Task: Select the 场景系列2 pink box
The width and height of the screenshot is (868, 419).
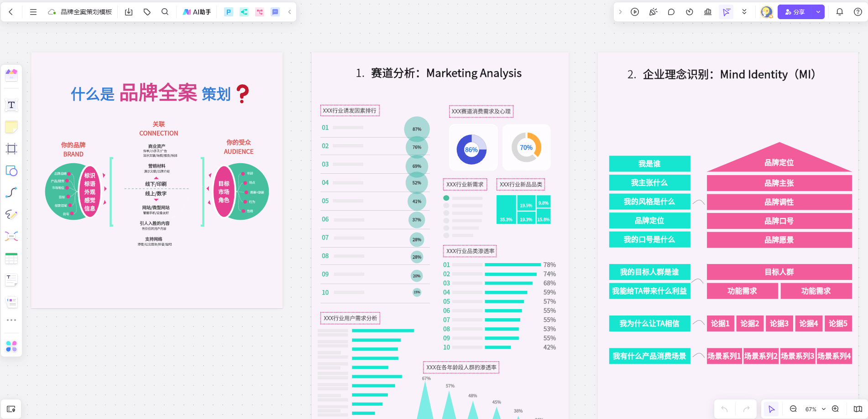Action: tap(761, 356)
